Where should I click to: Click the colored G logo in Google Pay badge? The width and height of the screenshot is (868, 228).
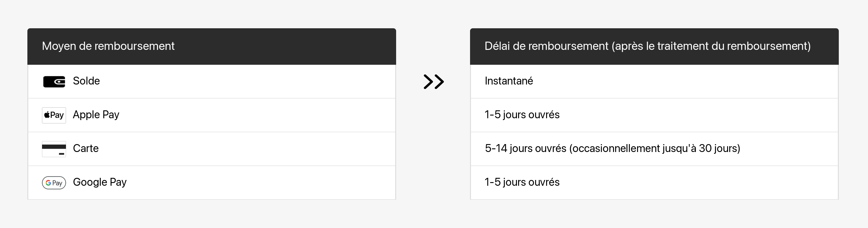(x=48, y=183)
